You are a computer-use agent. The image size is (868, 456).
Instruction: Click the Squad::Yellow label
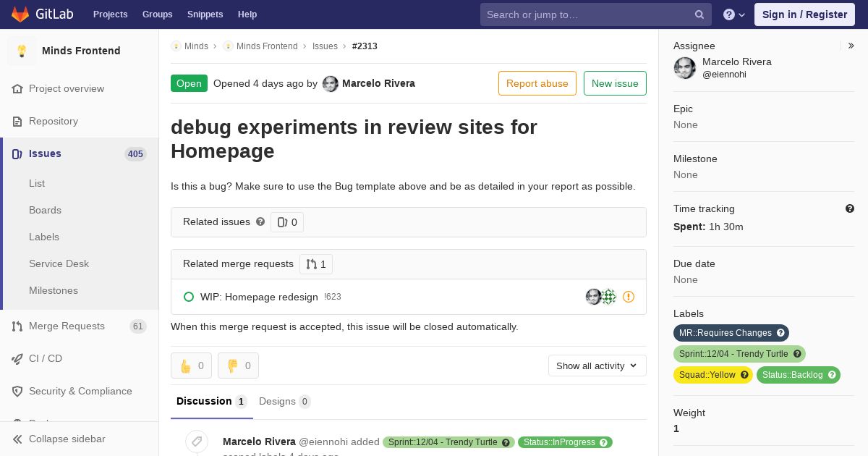(x=707, y=375)
